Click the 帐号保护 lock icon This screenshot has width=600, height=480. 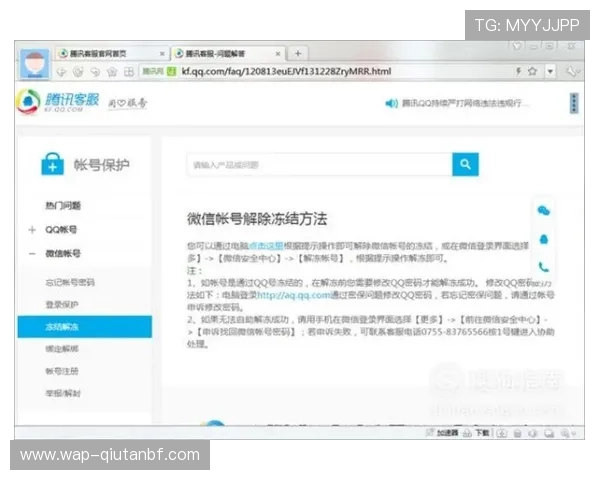click(x=52, y=164)
